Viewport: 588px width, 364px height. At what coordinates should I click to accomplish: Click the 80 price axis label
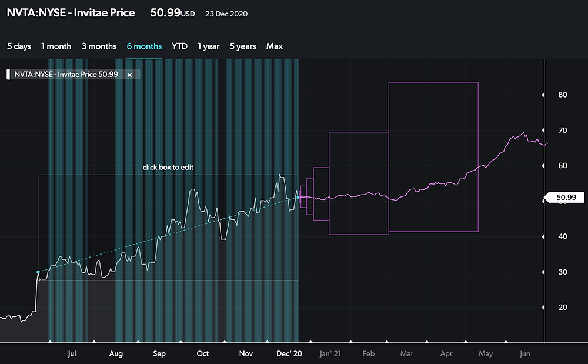(x=563, y=95)
